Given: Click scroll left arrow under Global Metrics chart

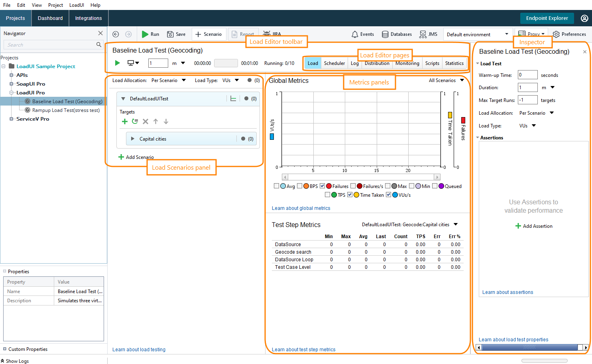Looking at the screenshot, I should (x=285, y=177).
